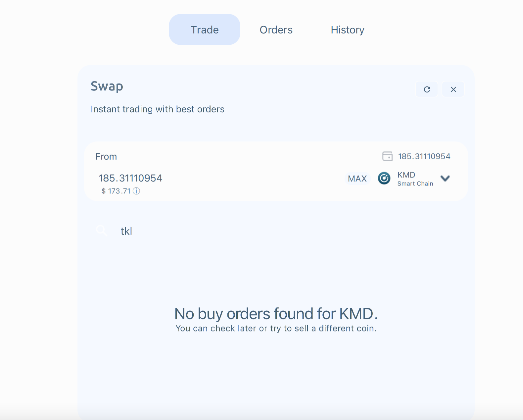Open the History tab
The image size is (523, 420).
coord(347,29)
